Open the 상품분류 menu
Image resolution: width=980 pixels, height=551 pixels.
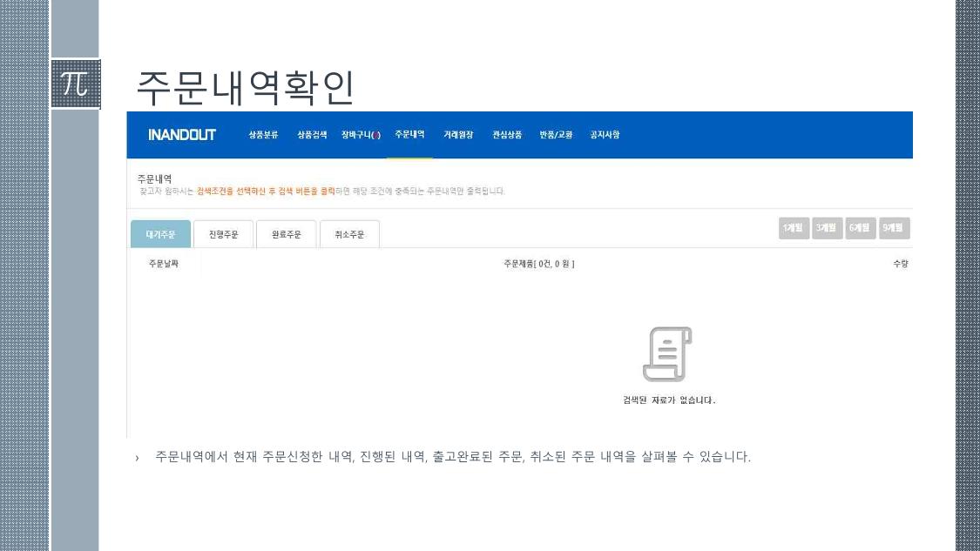pyautogui.click(x=263, y=135)
